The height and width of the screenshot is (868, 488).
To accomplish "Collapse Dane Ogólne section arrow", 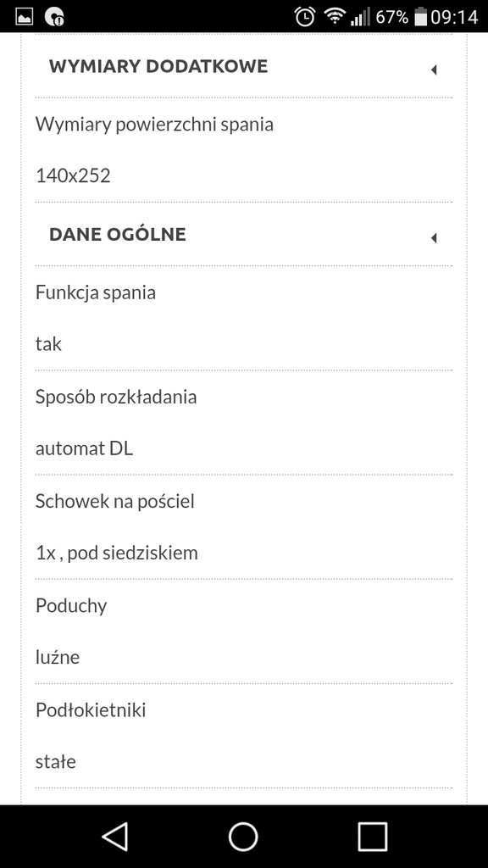I will click(434, 238).
